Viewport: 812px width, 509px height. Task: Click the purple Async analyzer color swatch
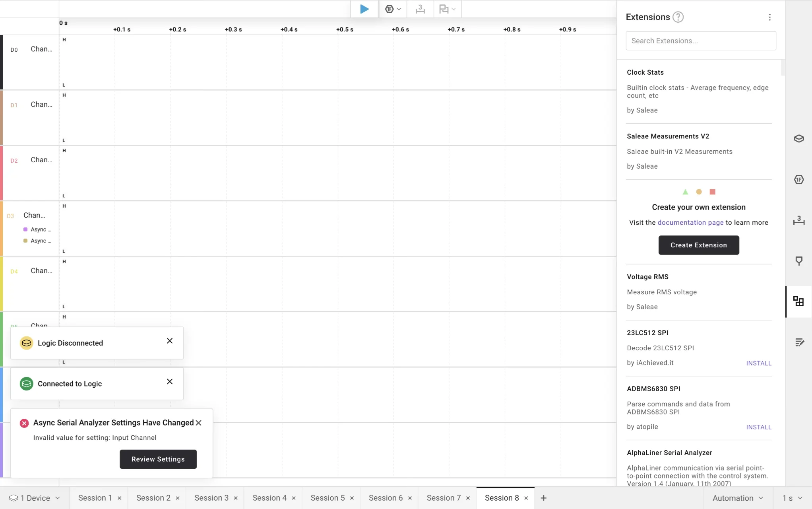click(25, 229)
